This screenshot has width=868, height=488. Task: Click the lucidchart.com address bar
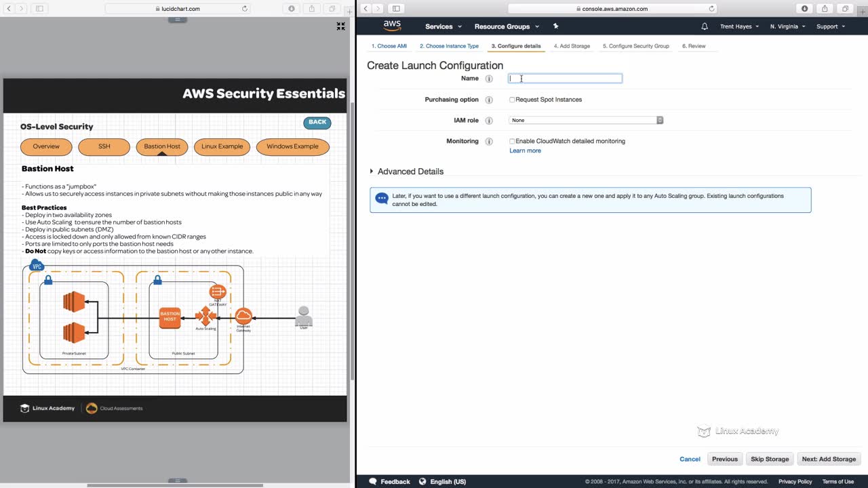(178, 9)
